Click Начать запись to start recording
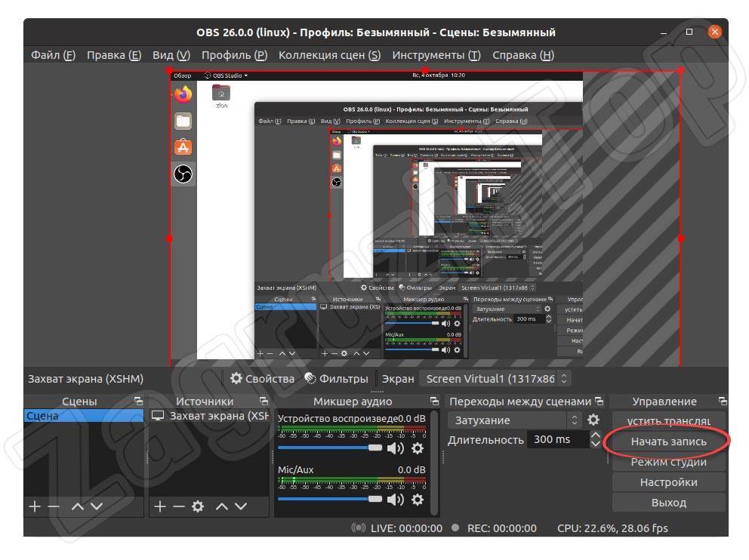 (668, 442)
